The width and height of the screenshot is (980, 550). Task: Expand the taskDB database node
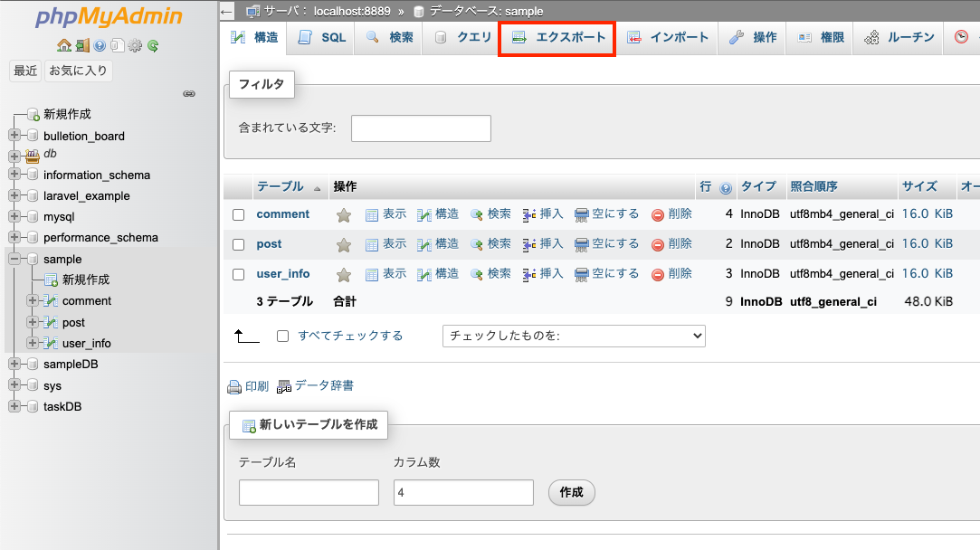(x=14, y=406)
